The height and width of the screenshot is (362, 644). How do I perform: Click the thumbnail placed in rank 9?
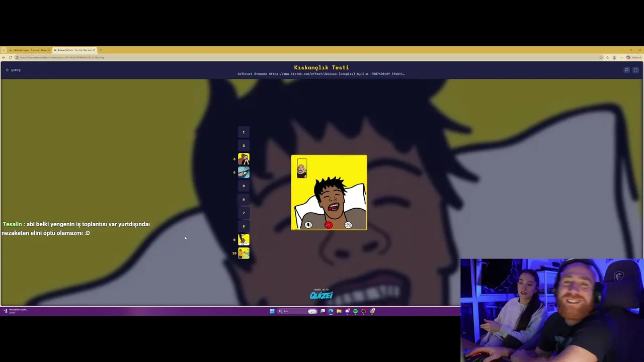[x=244, y=240]
